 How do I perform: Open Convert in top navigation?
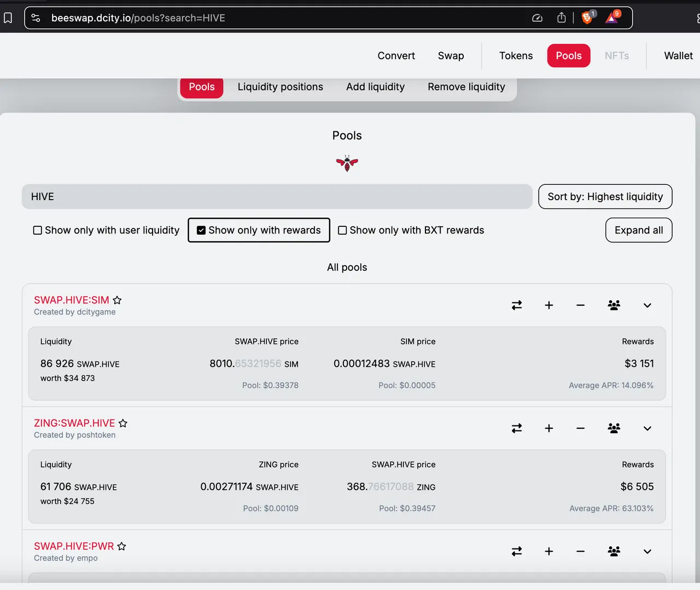tap(396, 56)
